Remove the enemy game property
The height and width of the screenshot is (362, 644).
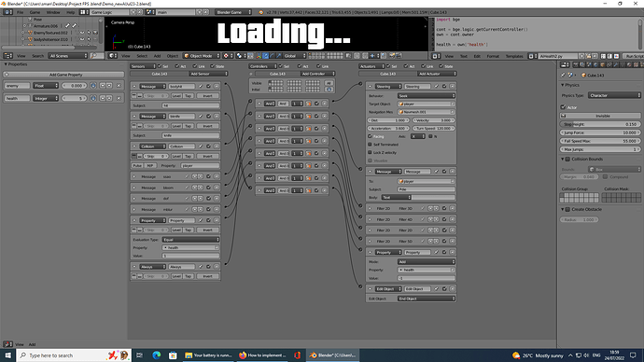click(119, 86)
